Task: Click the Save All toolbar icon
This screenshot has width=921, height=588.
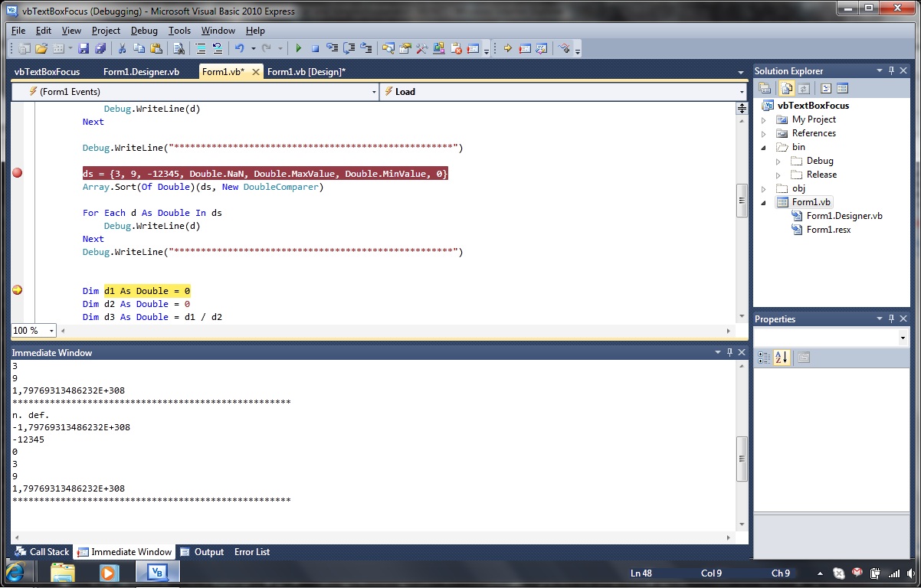Action: point(100,48)
